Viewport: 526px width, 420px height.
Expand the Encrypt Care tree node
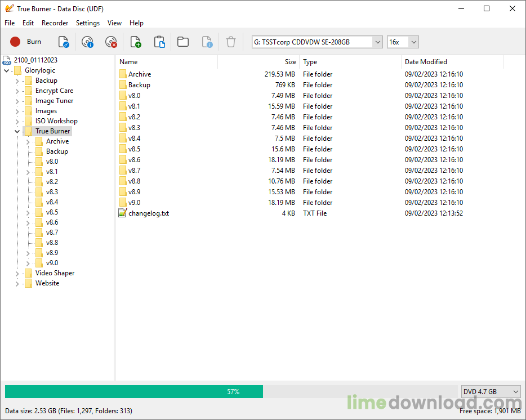(17, 91)
